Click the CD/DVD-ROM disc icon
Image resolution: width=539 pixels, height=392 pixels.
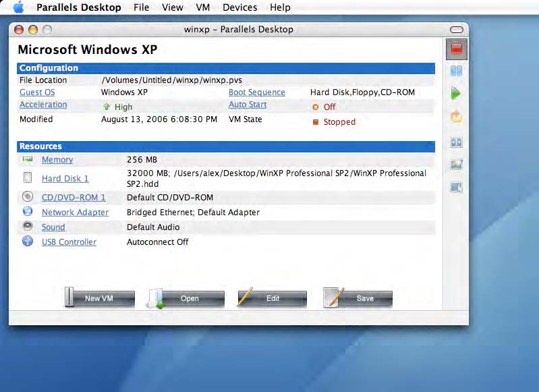(28, 197)
